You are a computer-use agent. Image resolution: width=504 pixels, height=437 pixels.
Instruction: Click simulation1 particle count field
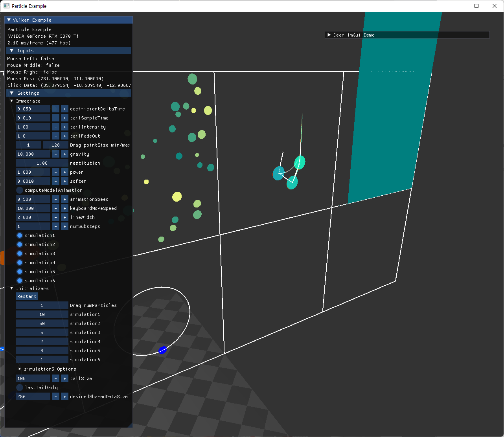(42, 314)
